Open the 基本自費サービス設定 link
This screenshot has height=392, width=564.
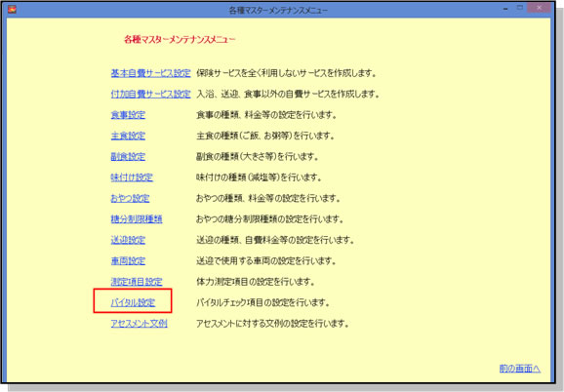coord(150,73)
